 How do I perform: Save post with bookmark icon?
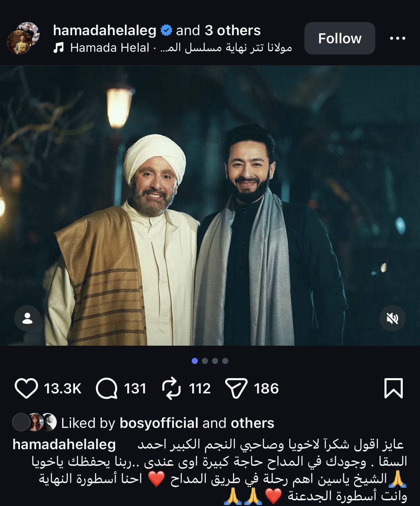coord(394,388)
